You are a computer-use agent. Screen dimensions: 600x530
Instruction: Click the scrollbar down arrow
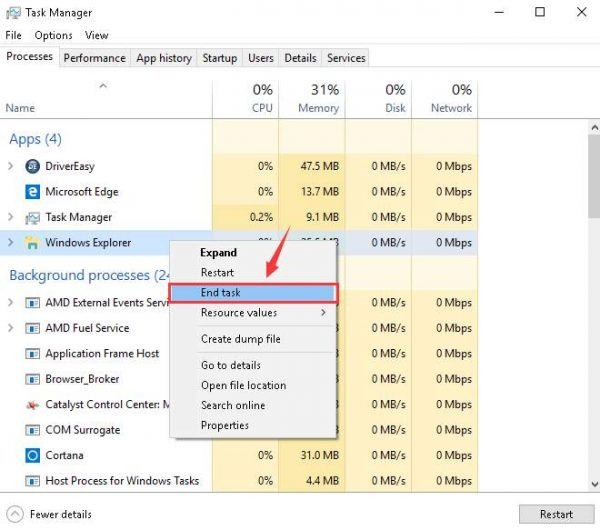pyautogui.click(x=595, y=484)
